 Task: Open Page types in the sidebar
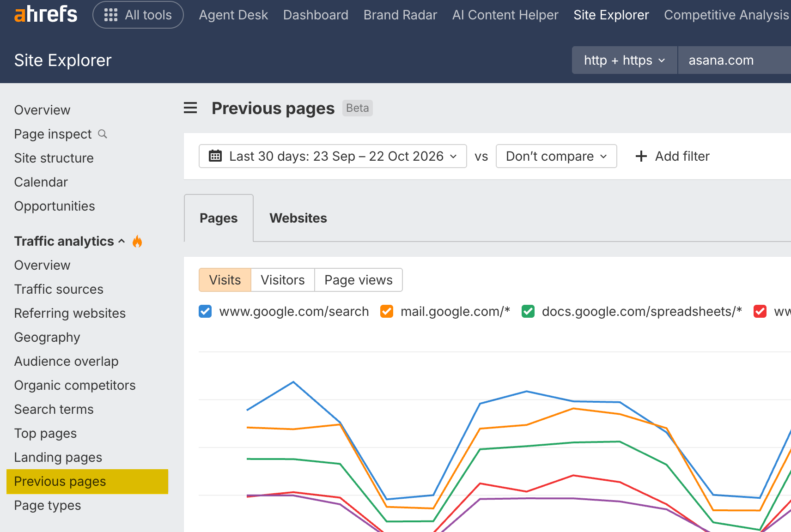coord(48,505)
